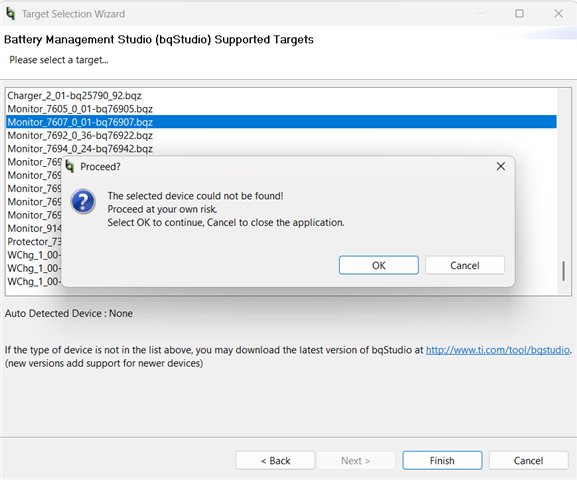Click the Finish button
The image size is (577, 480).
click(x=442, y=460)
